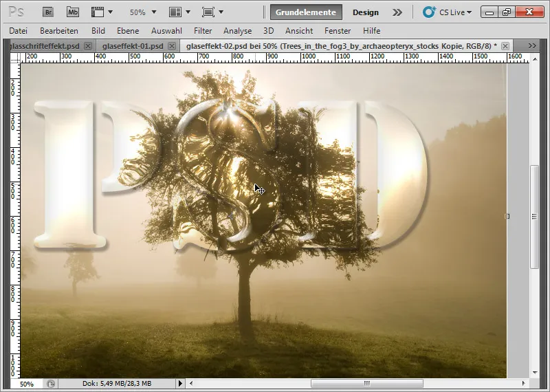Click the view extras filmstrip icon
Viewport: 550px width, 392px height.
97,12
